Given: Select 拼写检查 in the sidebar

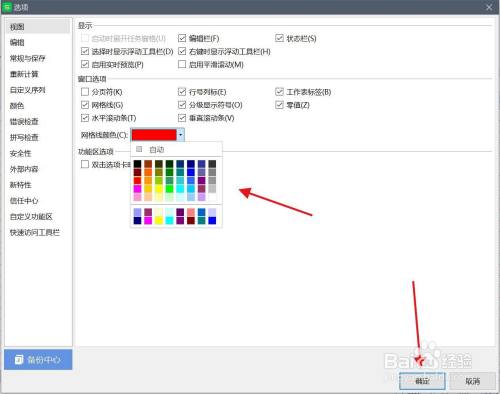Looking at the screenshot, I should tap(24, 137).
